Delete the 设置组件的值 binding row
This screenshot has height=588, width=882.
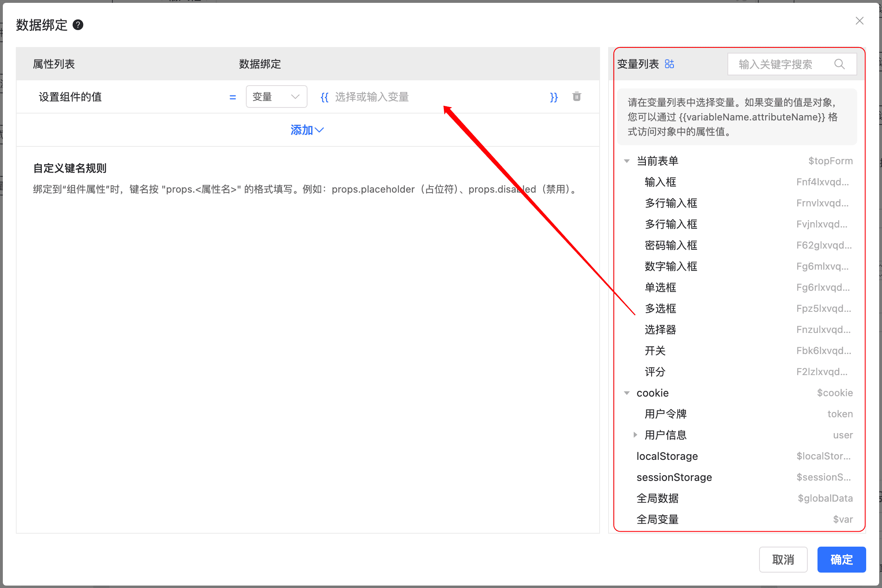tap(577, 97)
